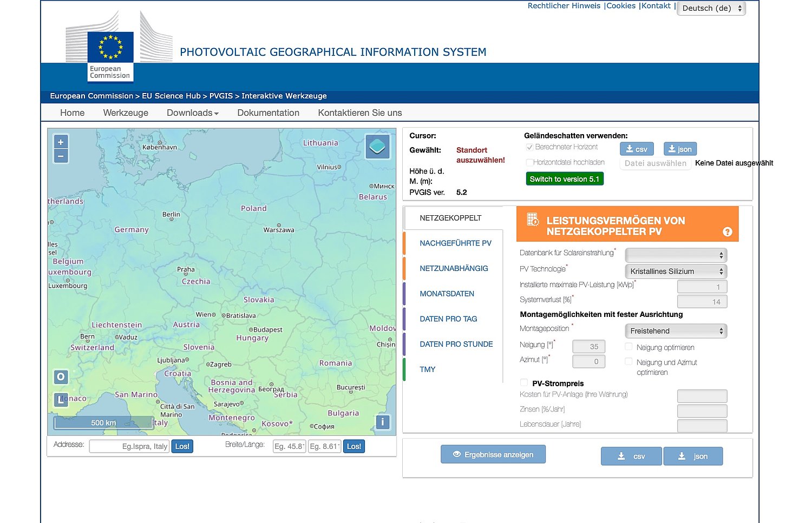Click Ergebnisse anzeigen button
The width and height of the screenshot is (812, 523).
pos(493,454)
